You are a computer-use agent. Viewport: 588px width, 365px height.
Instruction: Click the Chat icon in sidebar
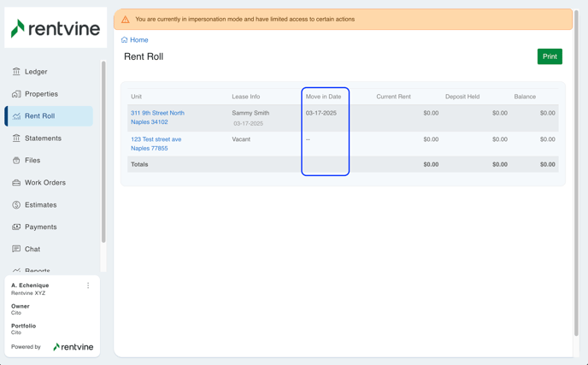click(x=16, y=250)
